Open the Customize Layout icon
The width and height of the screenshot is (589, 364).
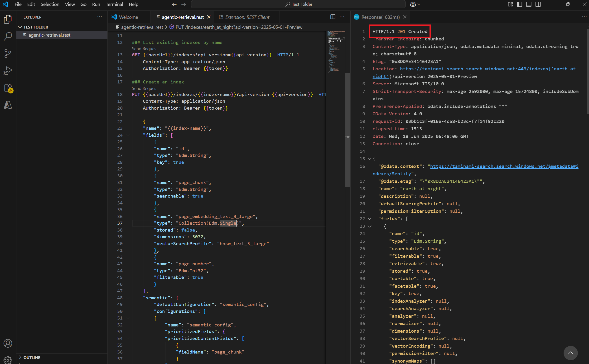pos(510,4)
